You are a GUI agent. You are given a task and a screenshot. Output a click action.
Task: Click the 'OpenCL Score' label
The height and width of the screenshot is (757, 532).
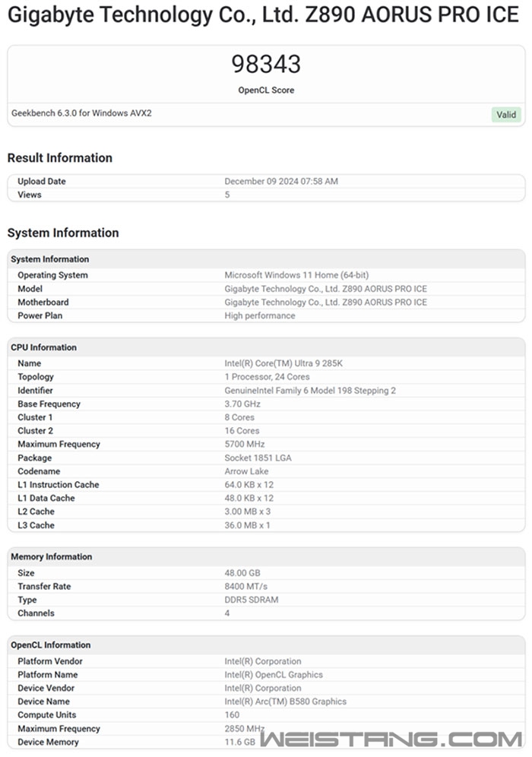(266, 90)
